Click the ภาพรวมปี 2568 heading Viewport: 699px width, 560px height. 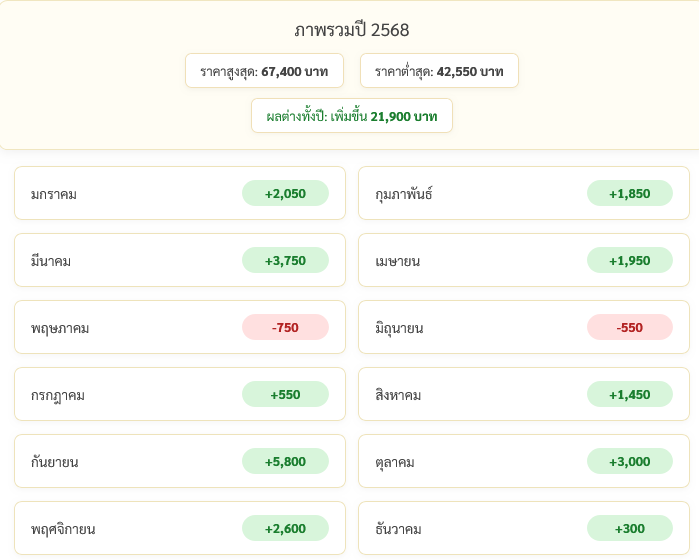click(351, 30)
